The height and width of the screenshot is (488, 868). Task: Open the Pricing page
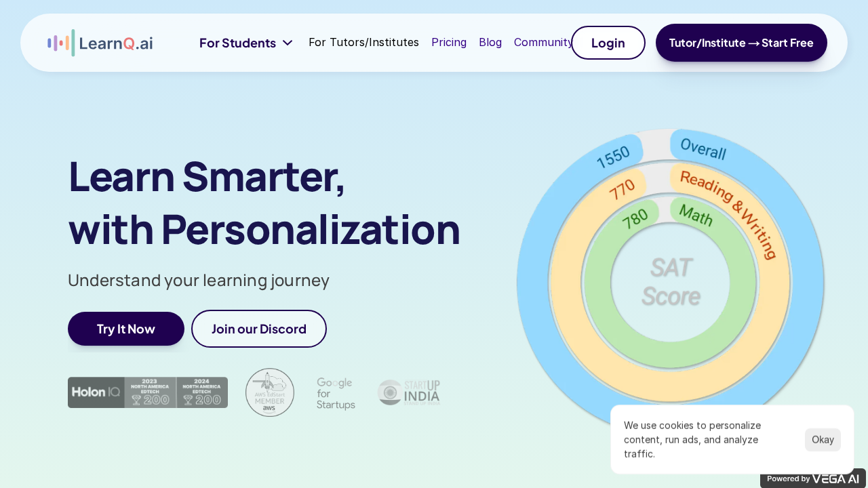click(449, 42)
